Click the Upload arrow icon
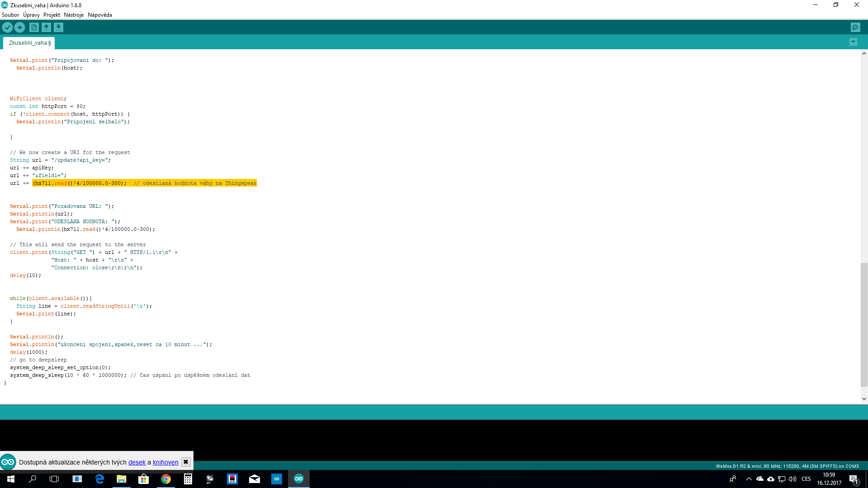 pyautogui.click(x=19, y=28)
